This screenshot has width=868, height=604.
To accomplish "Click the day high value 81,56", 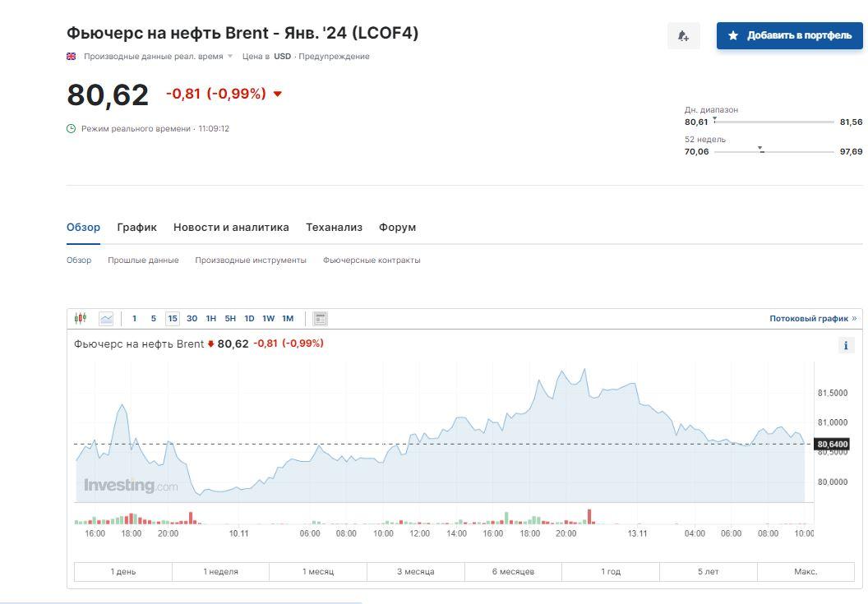I will coord(851,122).
